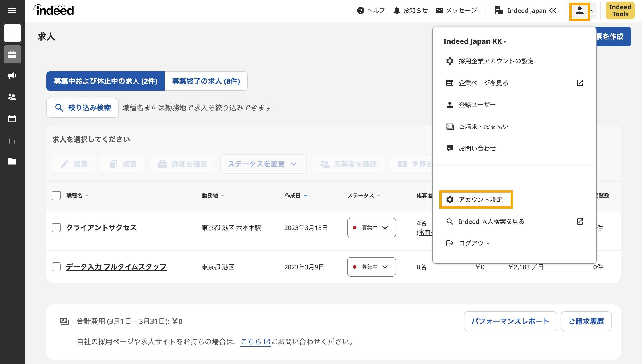Click the Indeed logo
The width and height of the screenshot is (642, 364).
point(54,10)
